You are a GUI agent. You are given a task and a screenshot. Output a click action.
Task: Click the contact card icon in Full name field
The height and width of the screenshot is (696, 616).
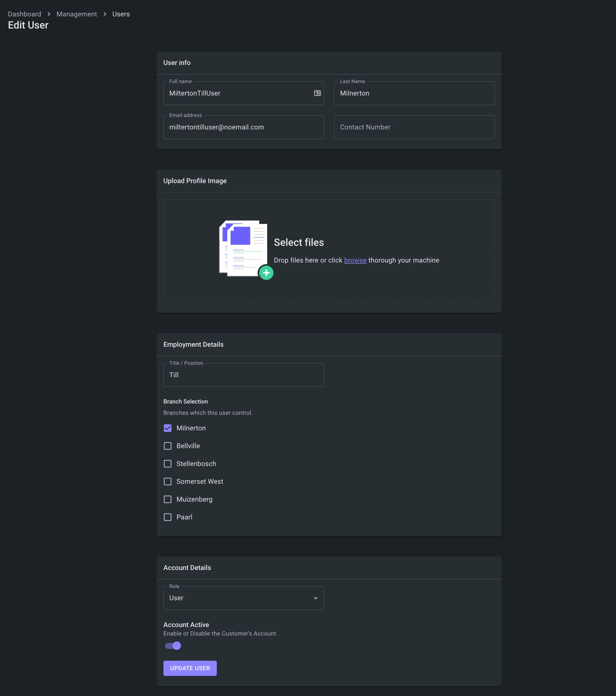click(x=317, y=93)
